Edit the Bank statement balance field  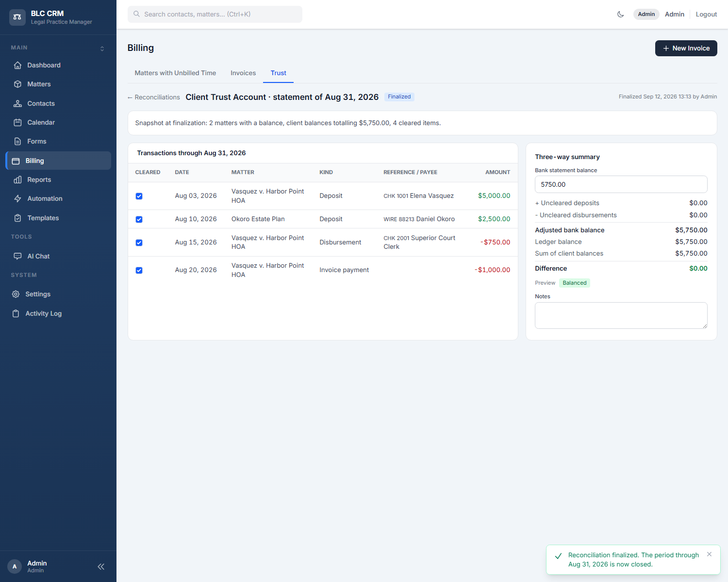tap(621, 184)
